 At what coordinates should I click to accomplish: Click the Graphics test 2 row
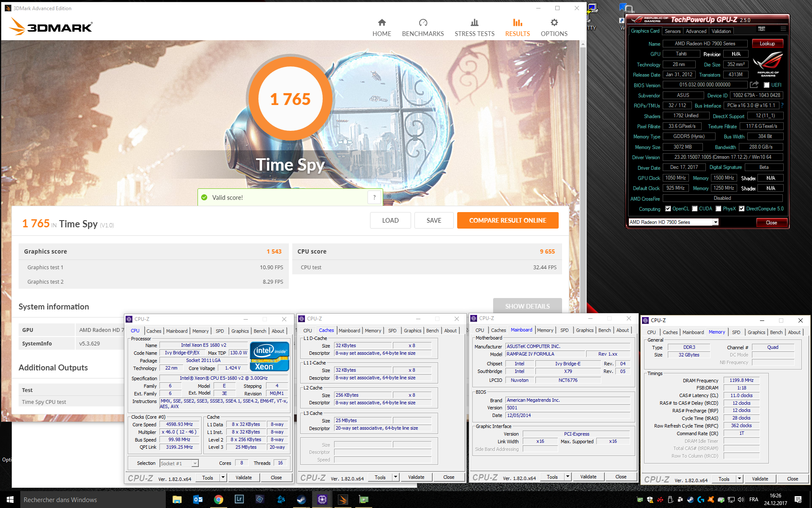[154, 282]
